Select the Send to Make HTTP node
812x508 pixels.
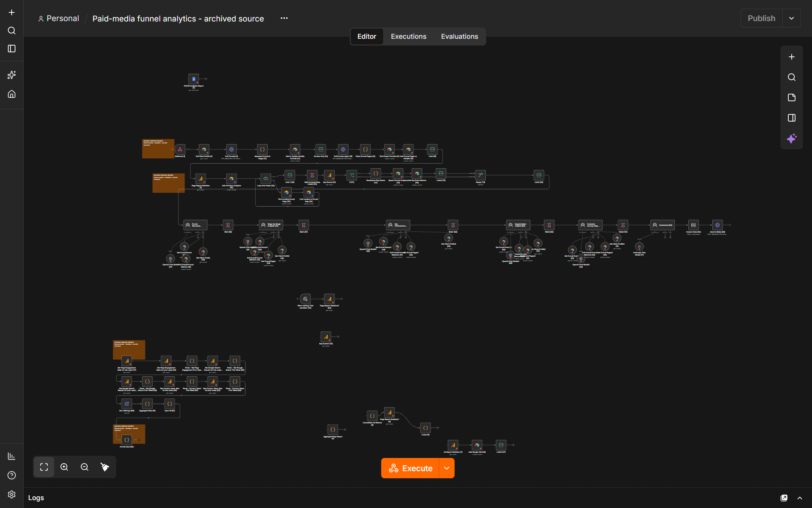pos(717,225)
